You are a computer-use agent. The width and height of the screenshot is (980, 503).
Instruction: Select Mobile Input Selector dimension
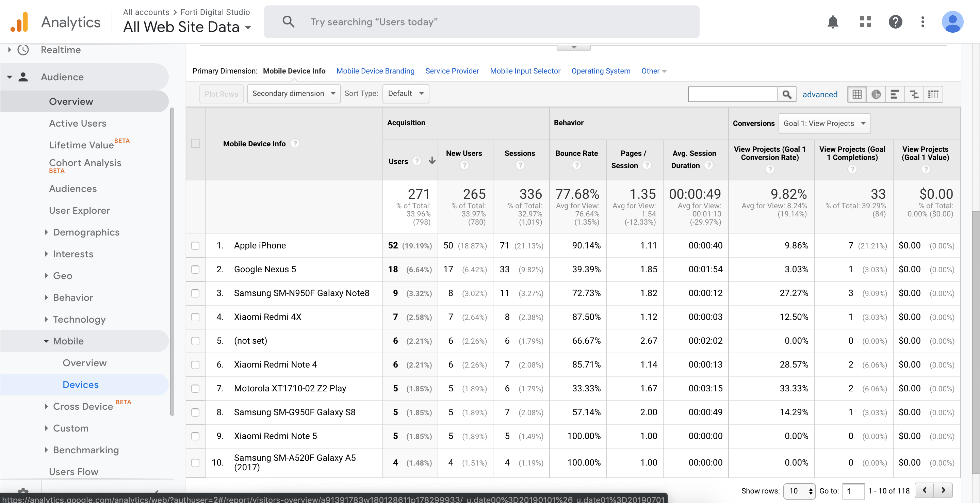click(x=525, y=71)
